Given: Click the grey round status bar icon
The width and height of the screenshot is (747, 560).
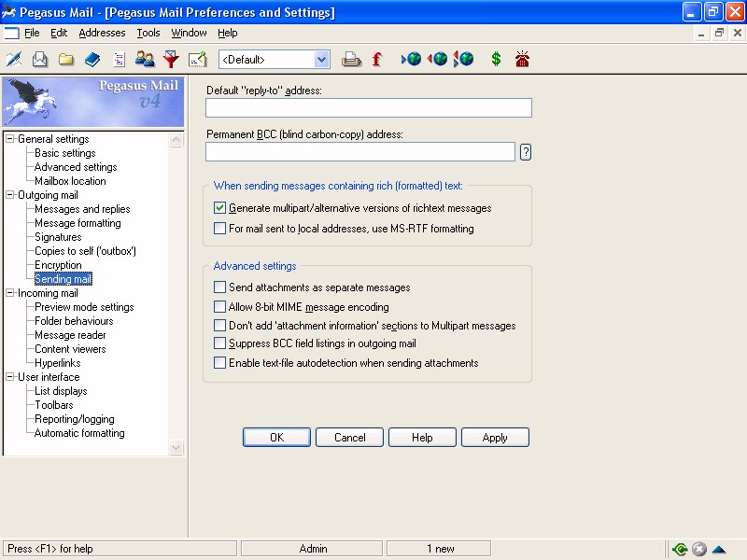Looking at the screenshot, I should point(698,549).
